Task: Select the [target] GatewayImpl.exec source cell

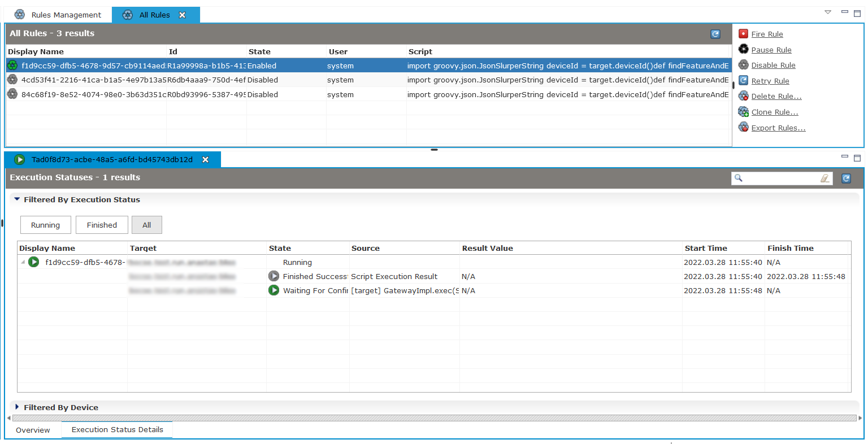Action: click(404, 290)
